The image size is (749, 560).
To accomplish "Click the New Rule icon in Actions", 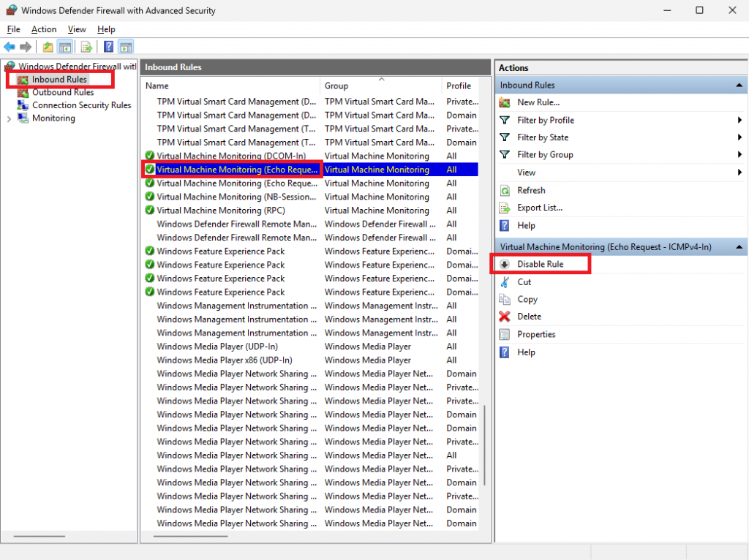I will [x=505, y=102].
